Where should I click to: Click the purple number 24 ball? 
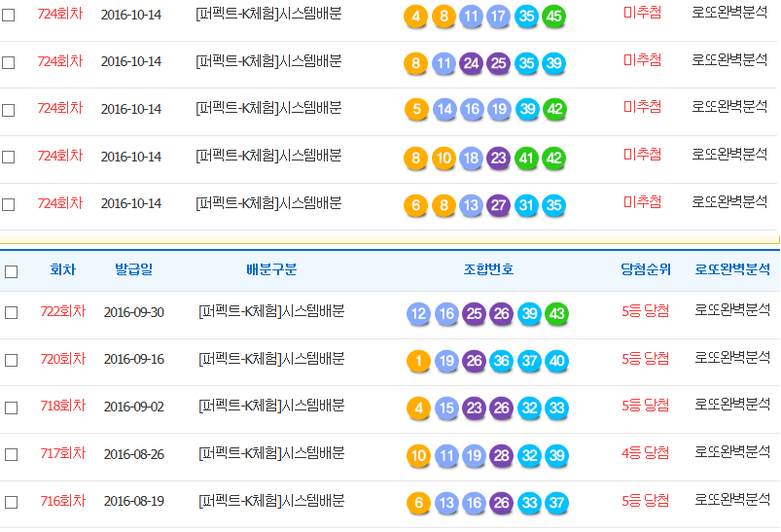[x=472, y=64]
